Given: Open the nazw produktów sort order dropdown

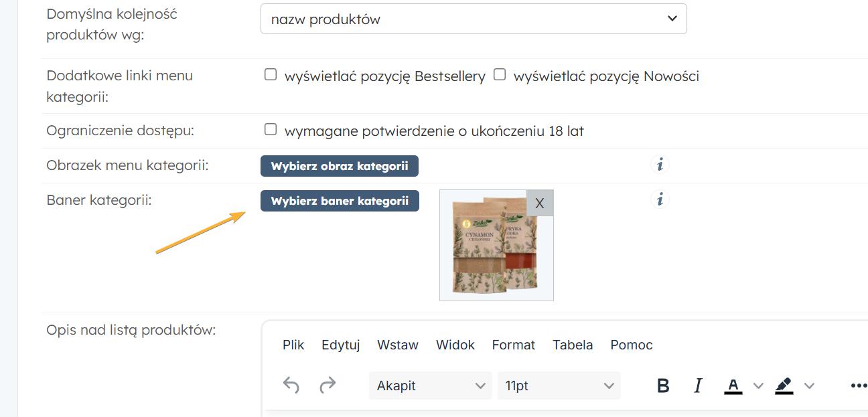Looking at the screenshot, I should [473, 19].
